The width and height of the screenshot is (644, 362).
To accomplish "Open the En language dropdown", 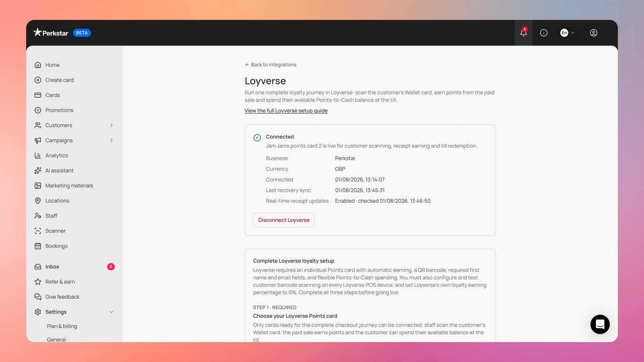I will tap(568, 33).
